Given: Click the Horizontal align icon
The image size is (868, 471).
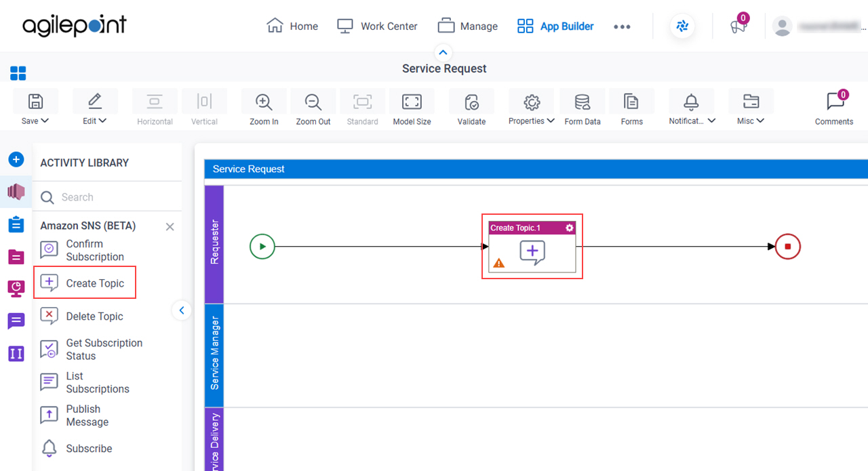Looking at the screenshot, I should (x=155, y=102).
